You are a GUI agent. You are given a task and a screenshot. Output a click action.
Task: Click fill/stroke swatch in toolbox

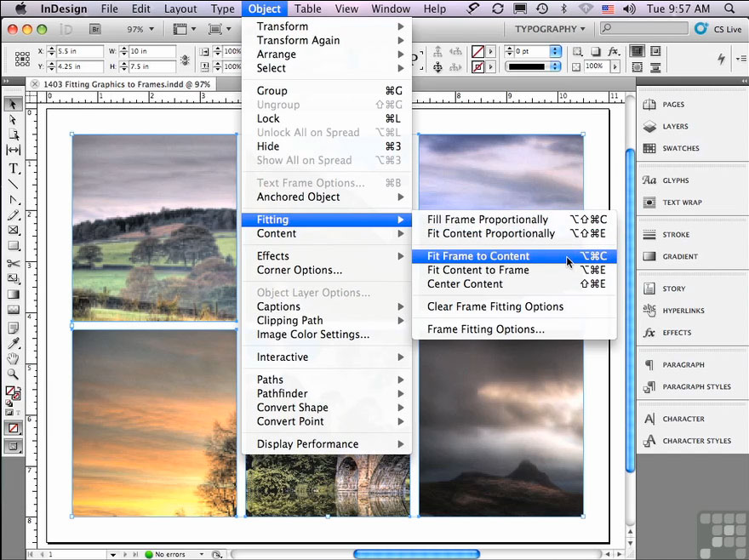coord(11,392)
